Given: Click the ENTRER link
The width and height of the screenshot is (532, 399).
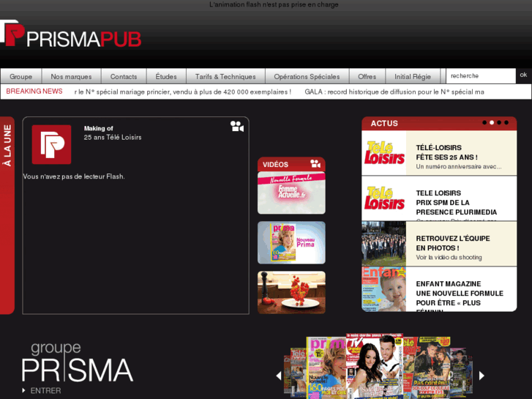Looking at the screenshot, I should point(45,390).
